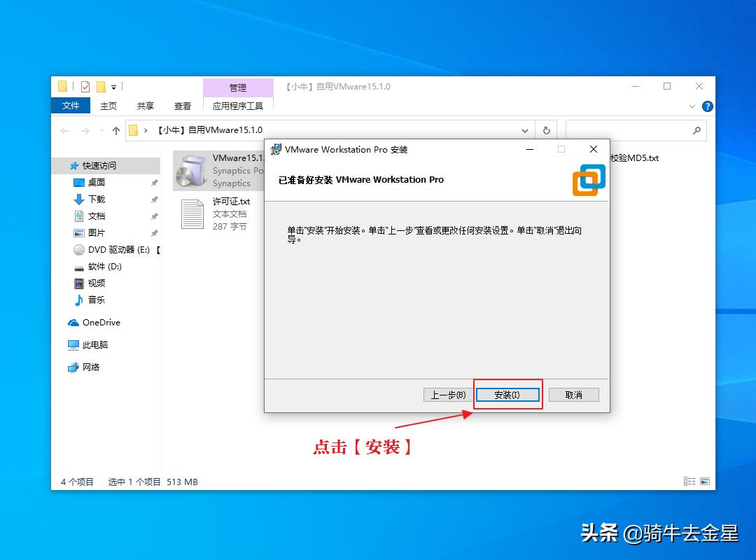Click 上一步(B) to go back
The height and width of the screenshot is (560, 756).
[447, 394]
